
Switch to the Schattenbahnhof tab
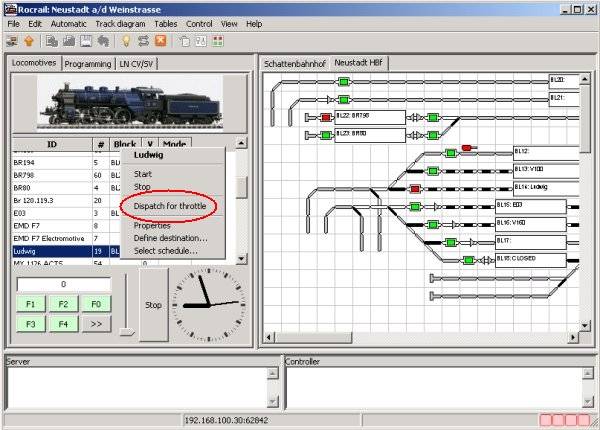295,63
